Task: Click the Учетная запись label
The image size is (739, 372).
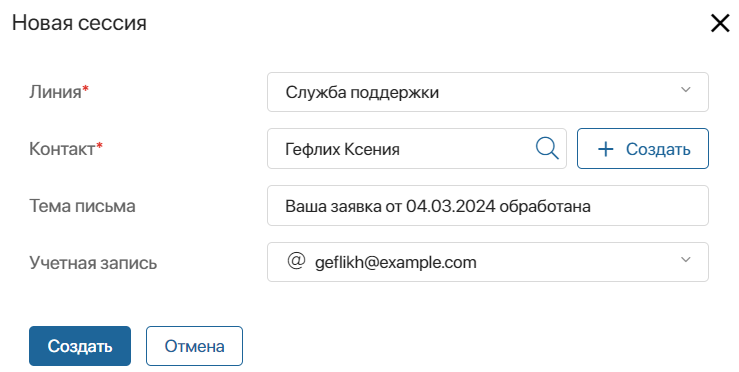Action: (93, 263)
